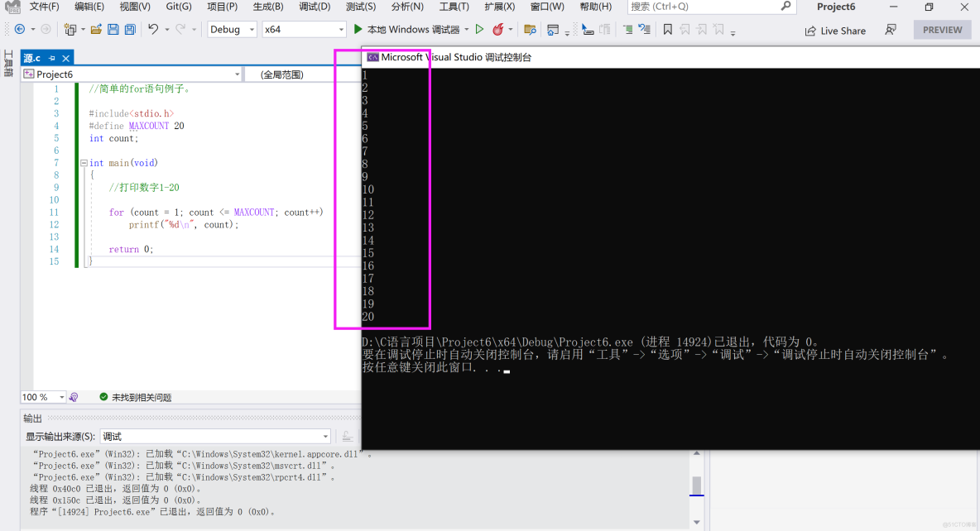Open the 显示输出来源 dropdown showing 调试
This screenshot has height=531, width=980.
(x=215, y=436)
